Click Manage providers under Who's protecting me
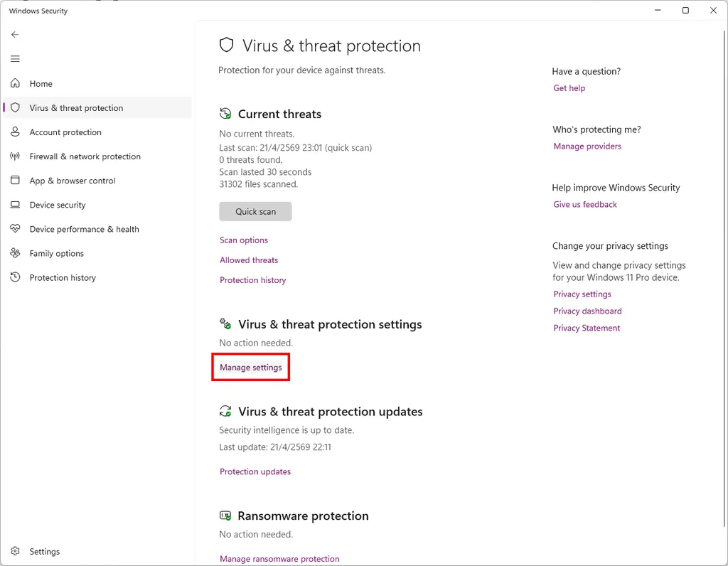The width and height of the screenshot is (728, 566). pos(587,146)
